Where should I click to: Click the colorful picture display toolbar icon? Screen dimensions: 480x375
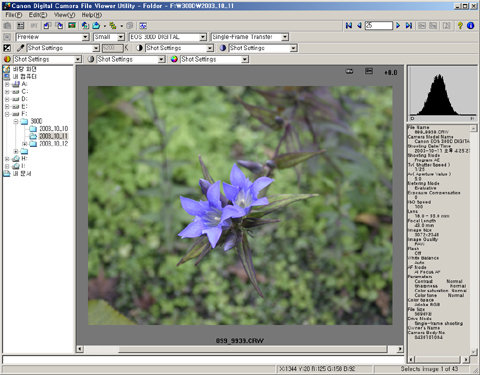(x=72, y=26)
